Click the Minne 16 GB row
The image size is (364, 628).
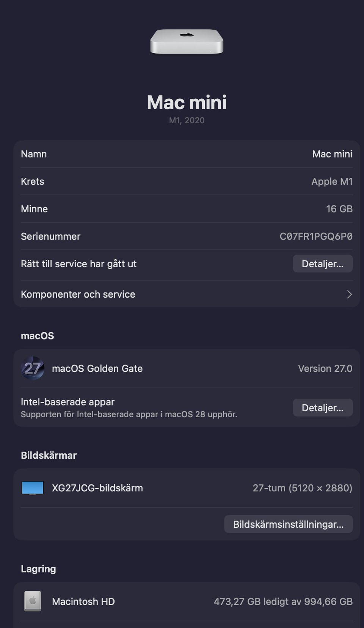coord(187,209)
